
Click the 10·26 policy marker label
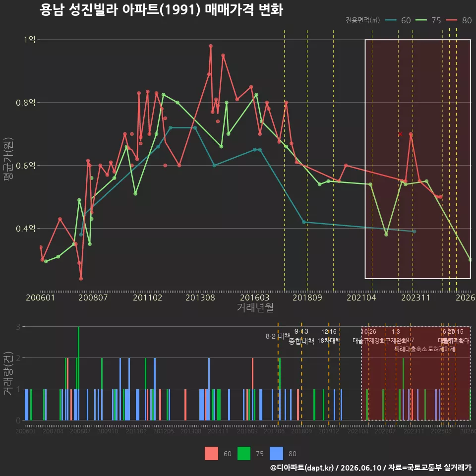click(369, 332)
